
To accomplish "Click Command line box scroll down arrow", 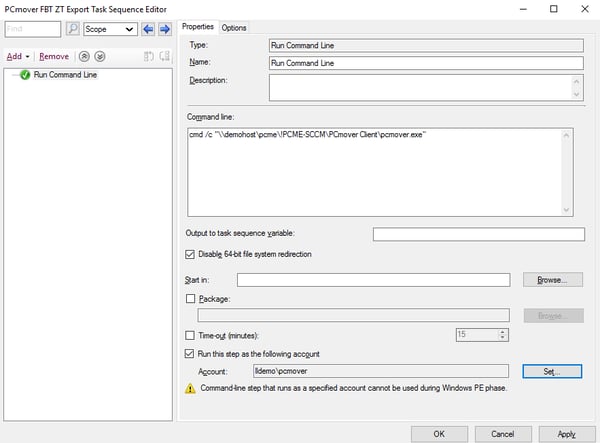I will pos(567,210).
